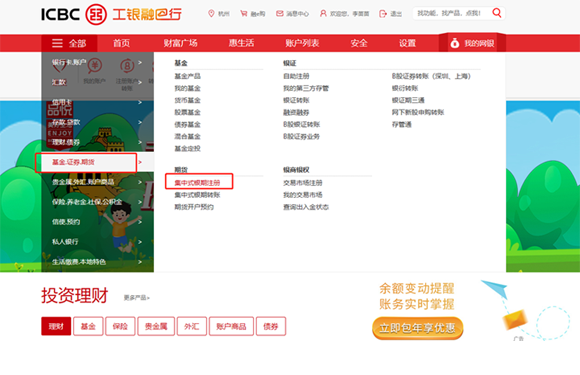Click the 退出 logout icon

(383, 14)
